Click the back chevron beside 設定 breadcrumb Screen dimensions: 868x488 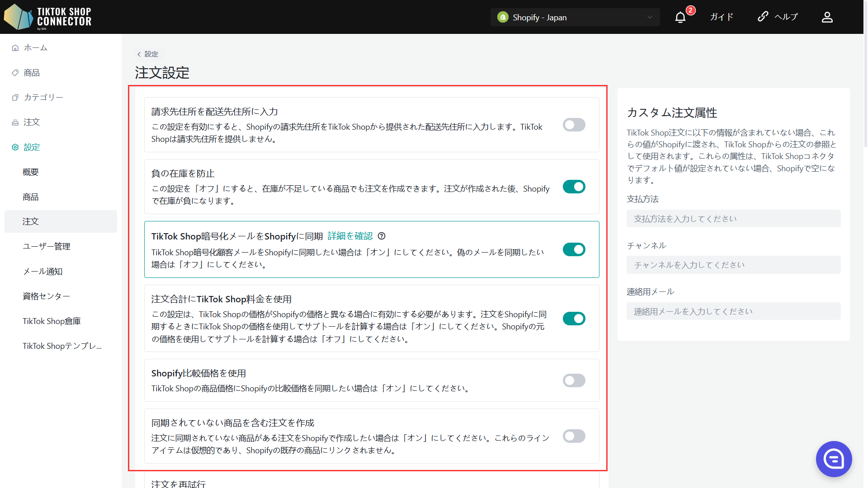[139, 54]
